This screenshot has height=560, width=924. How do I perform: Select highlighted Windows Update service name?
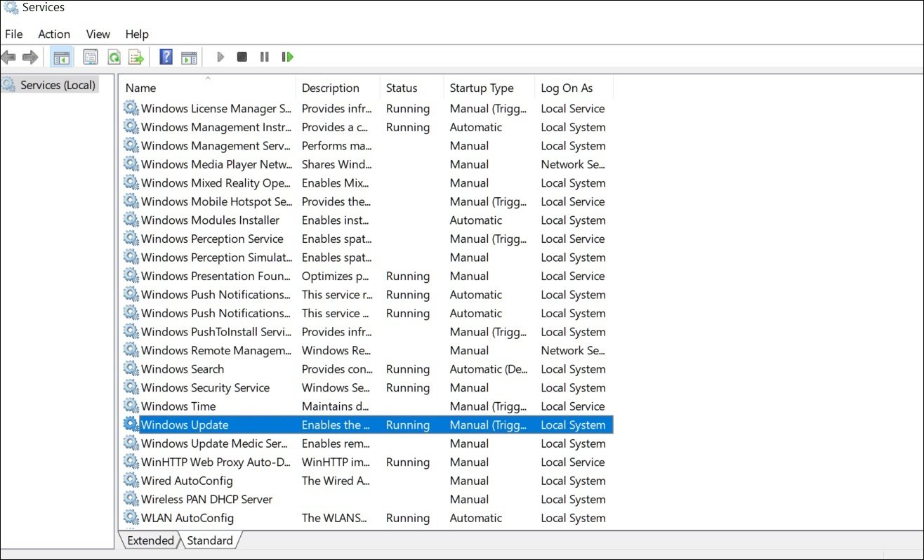click(185, 425)
